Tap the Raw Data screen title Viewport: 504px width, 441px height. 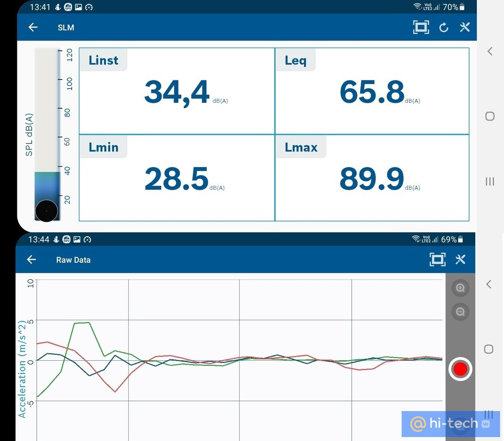(x=73, y=260)
